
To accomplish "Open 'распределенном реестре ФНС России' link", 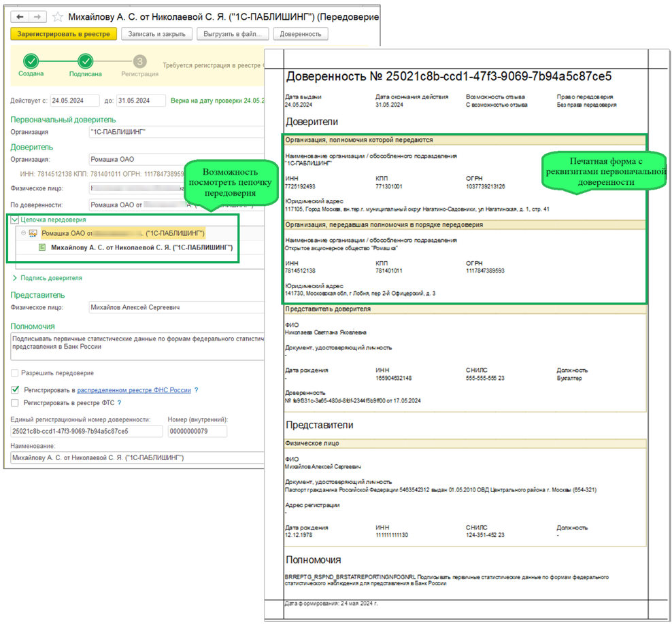I will coord(134,390).
